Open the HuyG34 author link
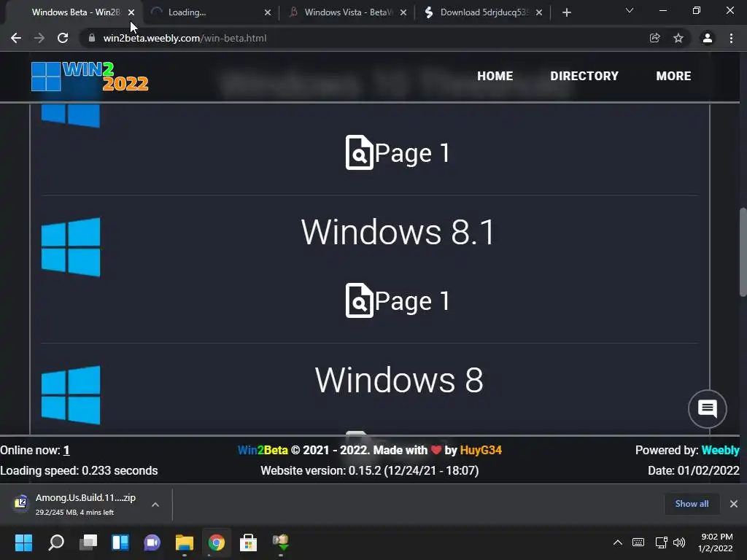 click(x=481, y=450)
